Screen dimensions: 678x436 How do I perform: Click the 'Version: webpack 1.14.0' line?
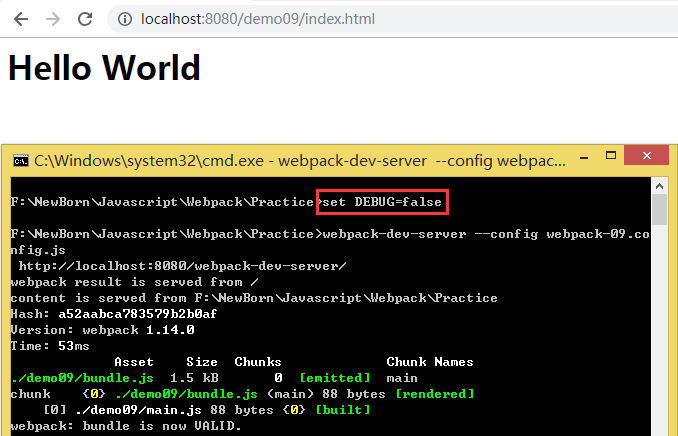(x=102, y=330)
